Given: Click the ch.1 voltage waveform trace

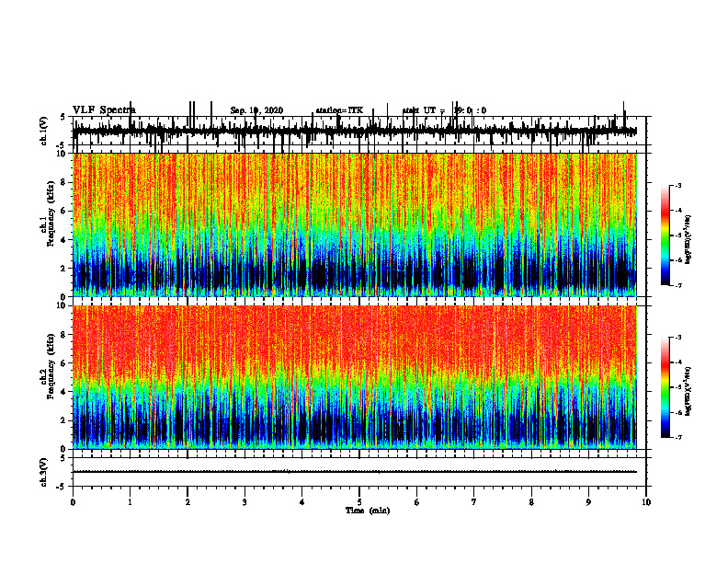Looking at the screenshot, I should pyautogui.click(x=355, y=131).
